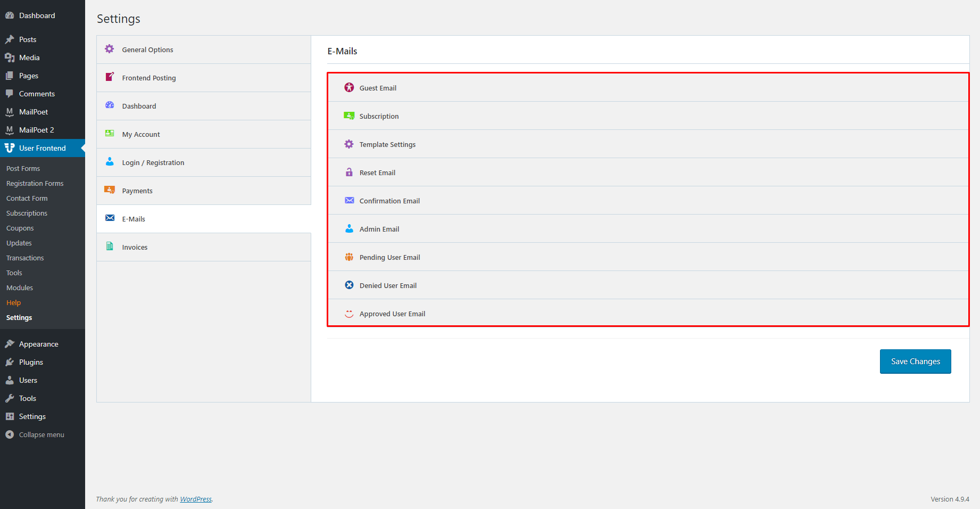The image size is (980, 509).
Task: Click the Plugins plug icon
Action: (x=10, y=362)
